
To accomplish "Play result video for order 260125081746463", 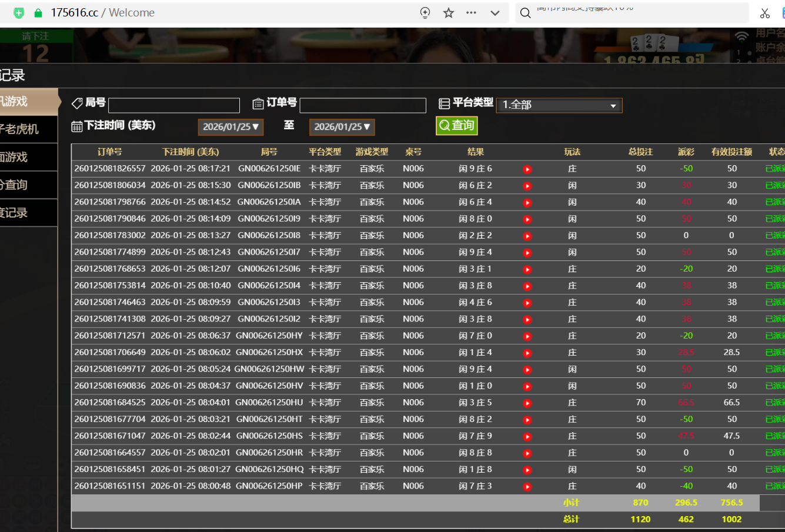I will tap(527, 303).
